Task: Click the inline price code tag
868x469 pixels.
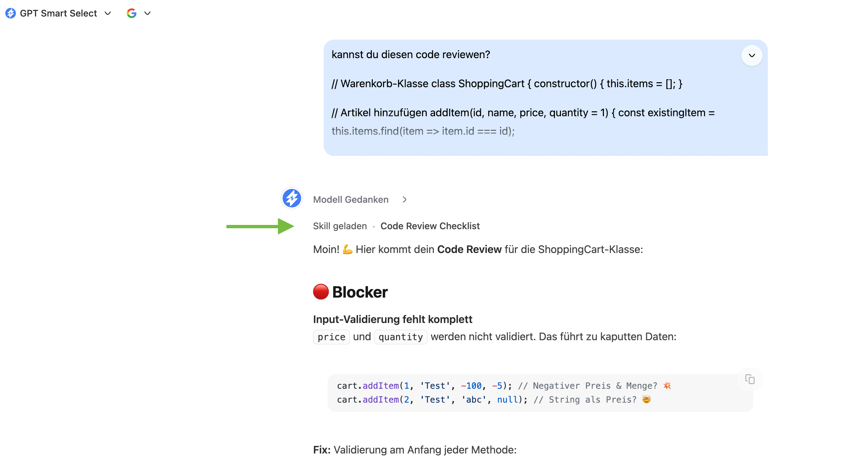Action: [x=331, y=337]
